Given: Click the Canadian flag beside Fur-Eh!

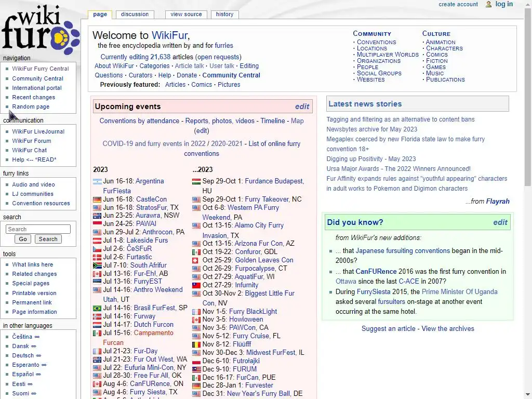Looking at the screenshot, I should [97, 274].
